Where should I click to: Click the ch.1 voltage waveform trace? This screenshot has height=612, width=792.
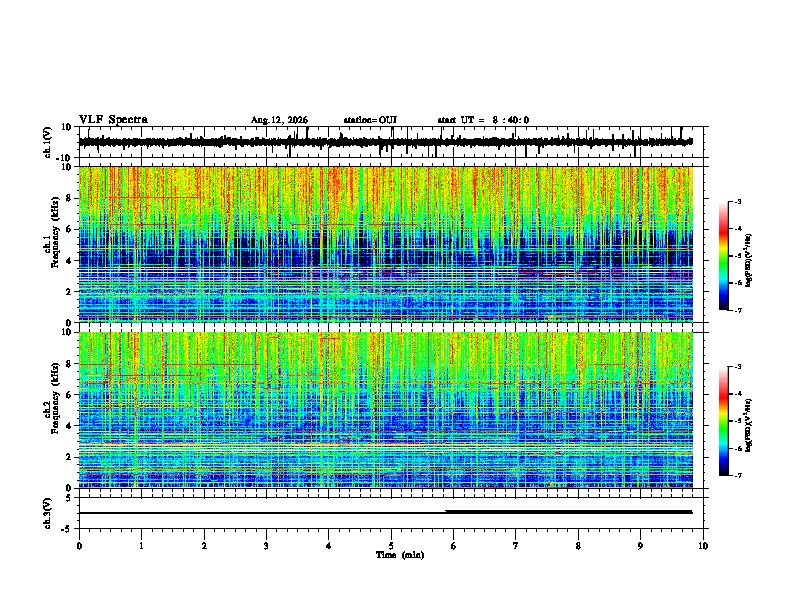385,142
